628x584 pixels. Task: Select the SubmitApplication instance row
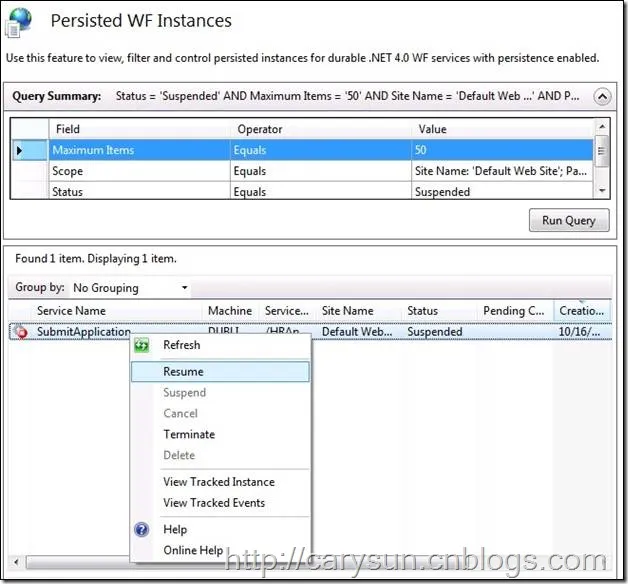(310, 332)
